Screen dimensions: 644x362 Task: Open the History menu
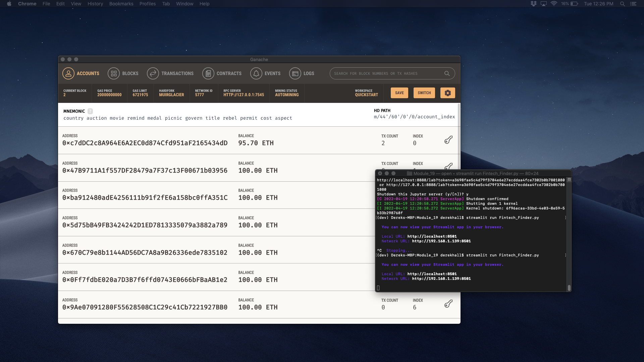pos(95,4)
